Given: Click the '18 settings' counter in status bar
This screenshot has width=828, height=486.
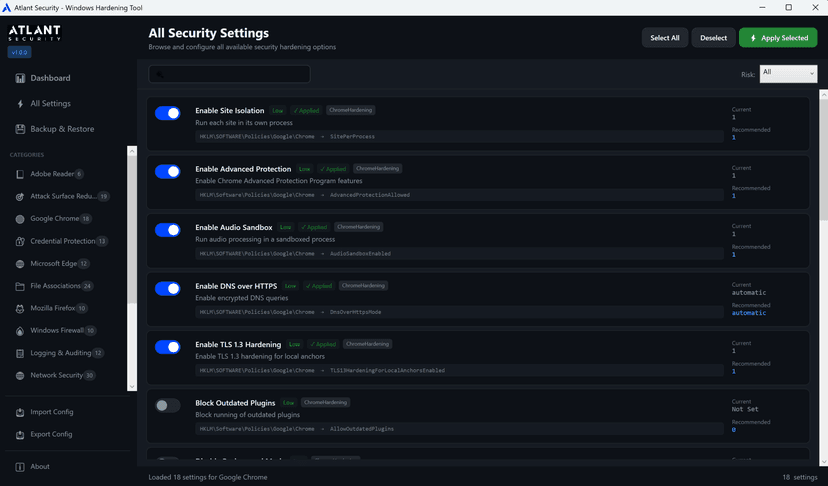Looking at the screenshot, I should [799, 478].
